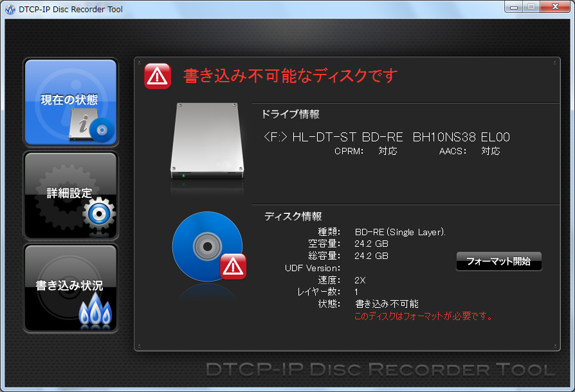Click the 状態 書き込み不可能 value
This screenshot has width=575, height=392.
[387, 304]
